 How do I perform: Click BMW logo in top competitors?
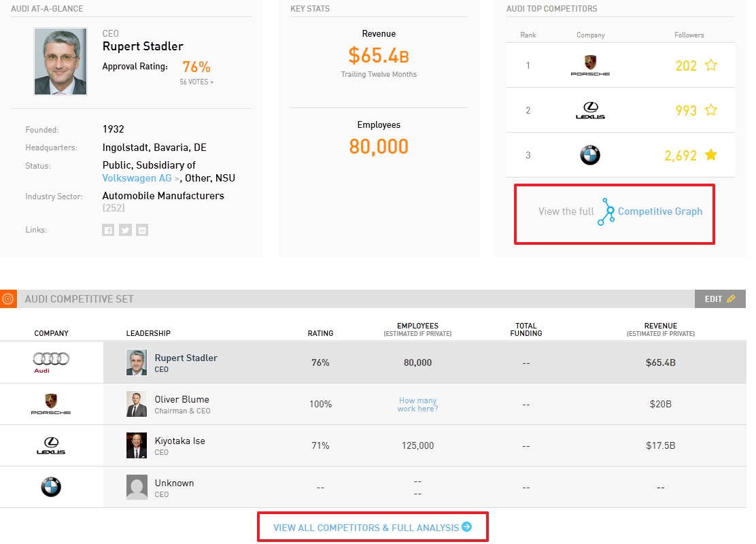click(x=590, y=155)
